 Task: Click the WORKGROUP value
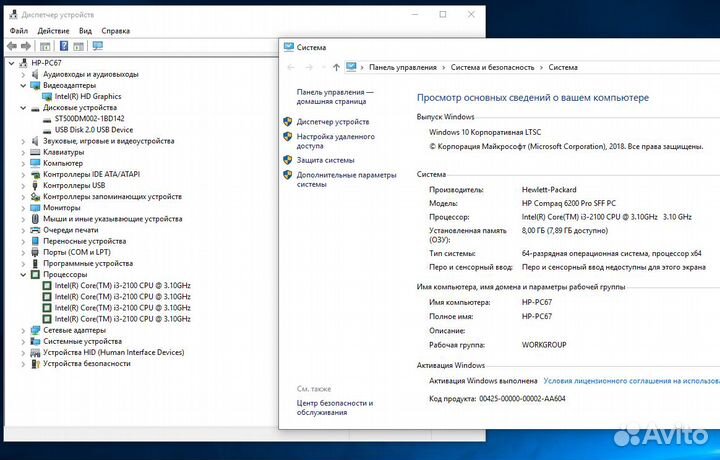(544, 345)
